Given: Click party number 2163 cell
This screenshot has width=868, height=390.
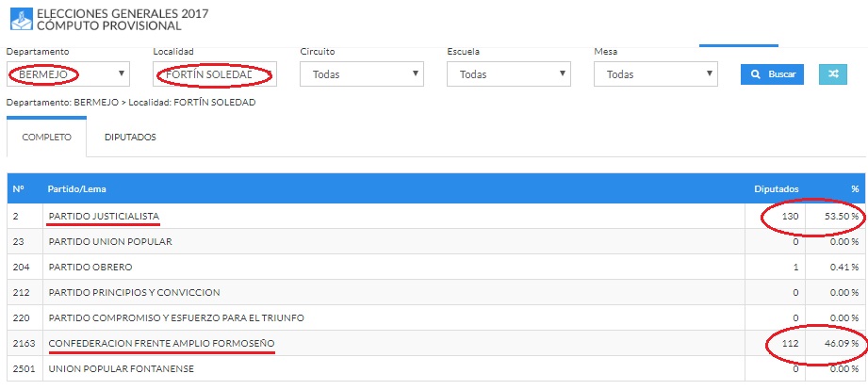Looking at the screenshot, I should coord(25,344).
